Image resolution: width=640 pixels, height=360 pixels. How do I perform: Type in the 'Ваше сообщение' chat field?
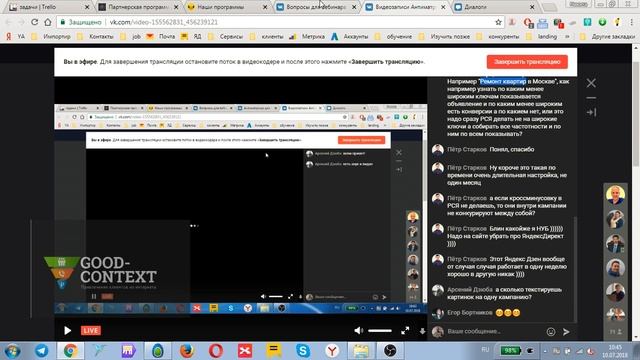pos(494,331)
